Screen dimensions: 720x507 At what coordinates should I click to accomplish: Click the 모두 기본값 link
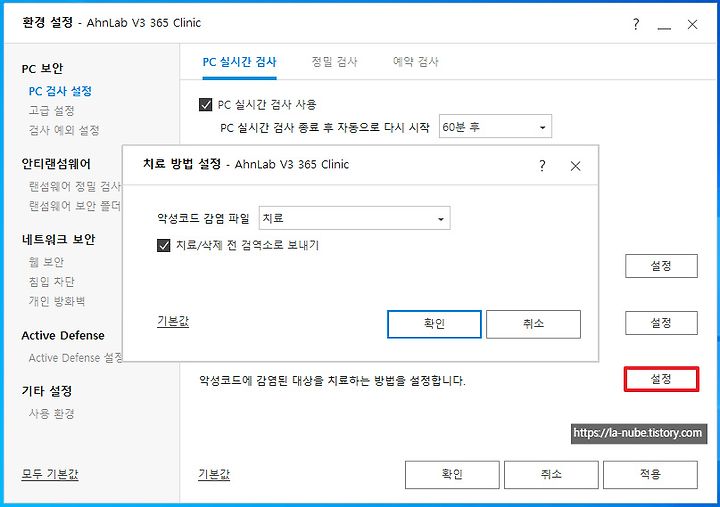(50, 474)
